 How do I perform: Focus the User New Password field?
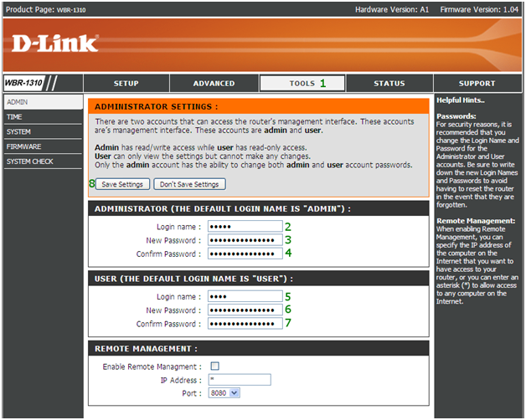coord(245,310)
